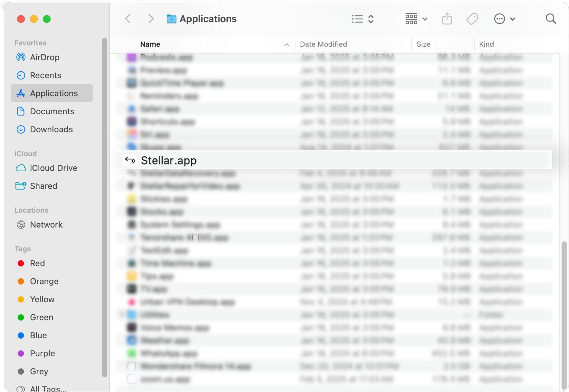Sort by Date Modified column
The width and height of the screenshot is (569, 392).
point(323,44)
